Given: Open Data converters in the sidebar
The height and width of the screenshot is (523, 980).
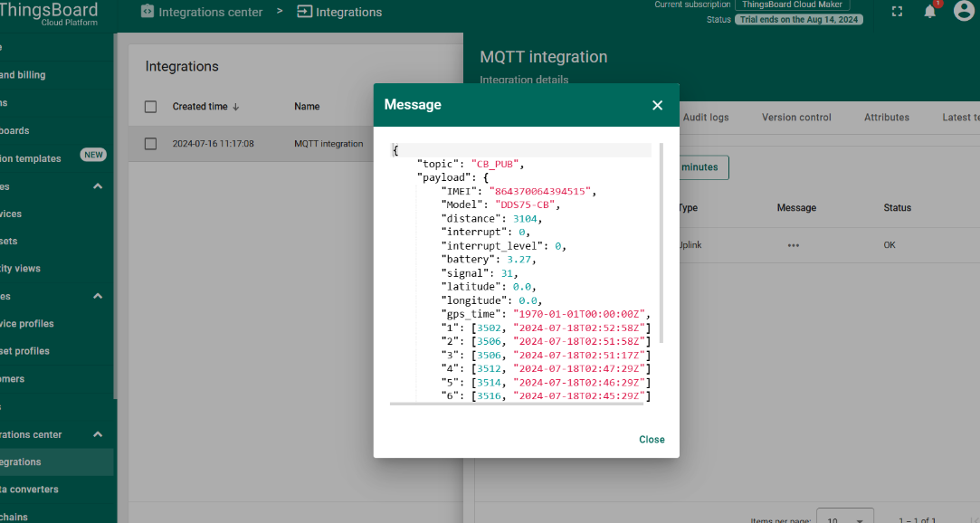Looking at the screenshot, I should (x=57, y=490).
